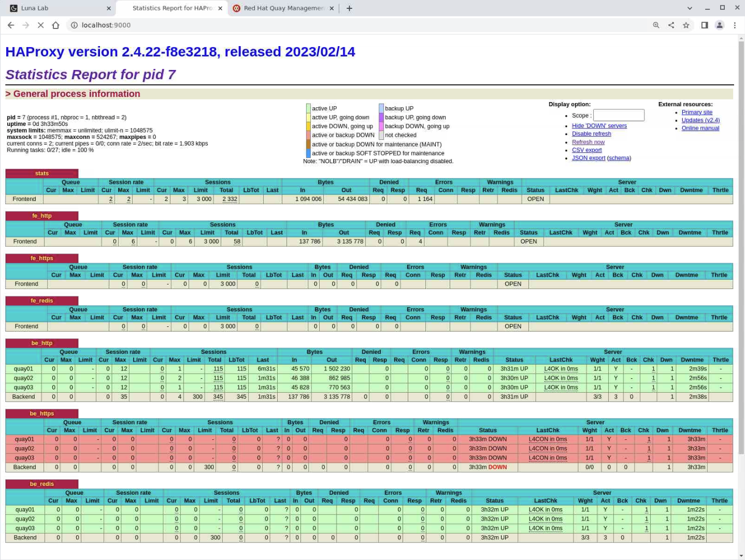Open the Online manual link
Image resolution: width=745 pixels, height=560 pixels.
[x=700, y=128]
